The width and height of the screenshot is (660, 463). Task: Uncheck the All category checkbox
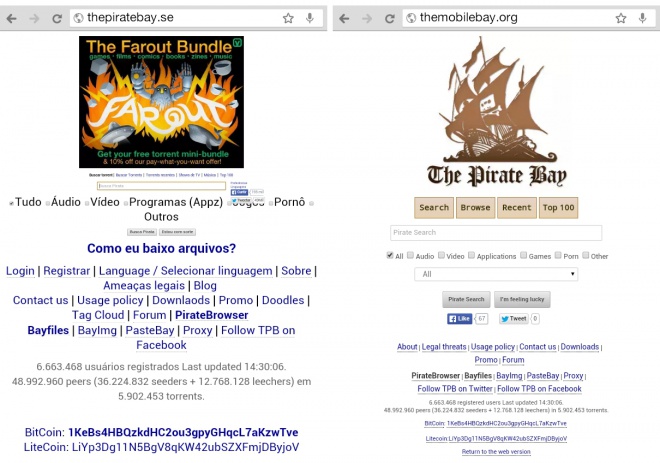tap(390, 255)
